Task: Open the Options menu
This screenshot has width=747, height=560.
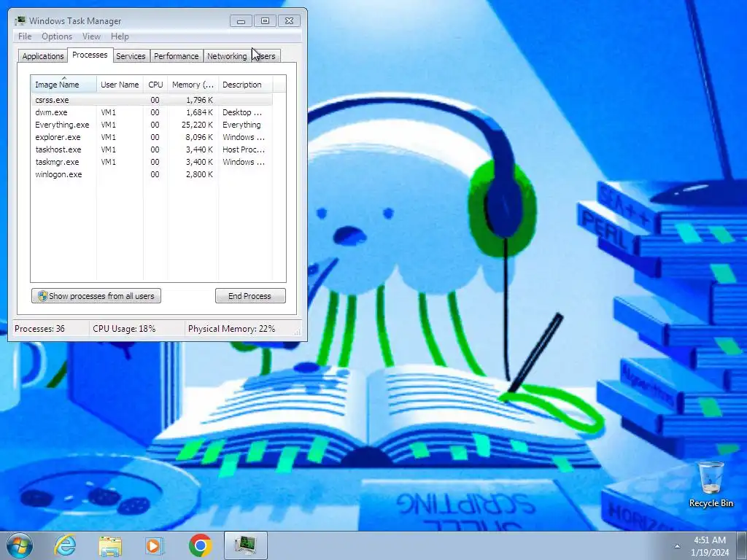Action: (57, 36)
